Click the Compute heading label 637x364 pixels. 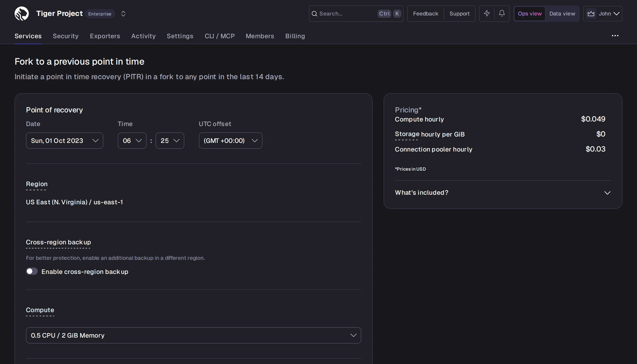click(40, 310)
